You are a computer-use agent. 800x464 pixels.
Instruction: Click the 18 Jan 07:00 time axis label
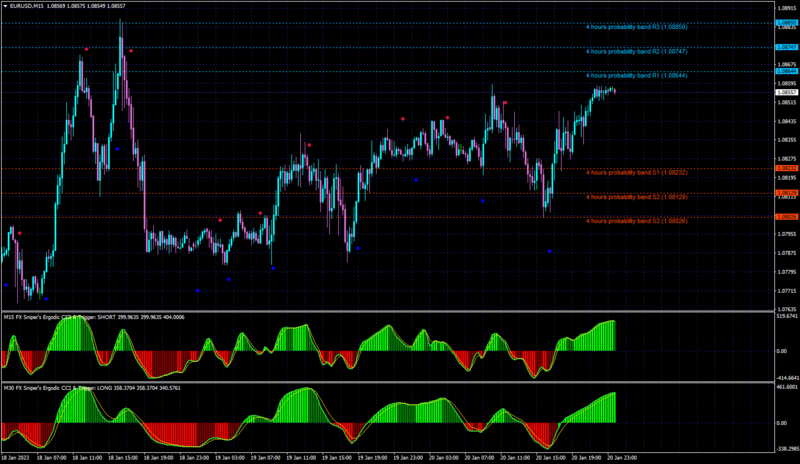coord(52,458)
